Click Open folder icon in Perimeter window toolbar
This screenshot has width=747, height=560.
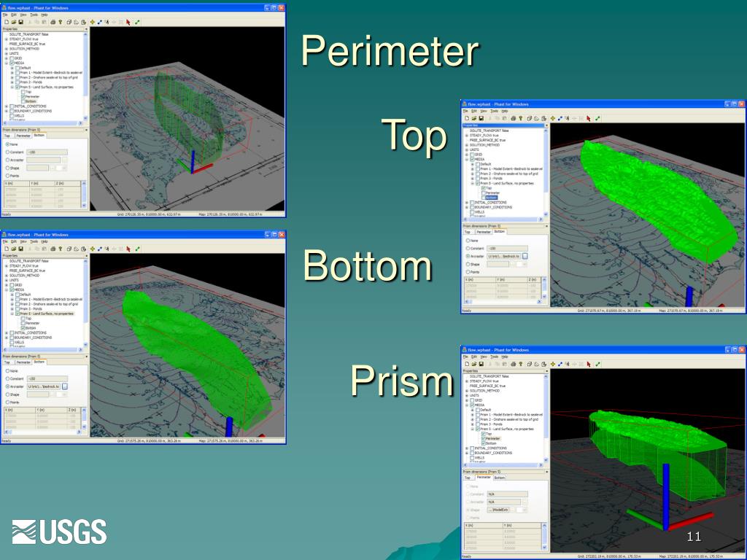pyautogui.click(x=14, y=22)
